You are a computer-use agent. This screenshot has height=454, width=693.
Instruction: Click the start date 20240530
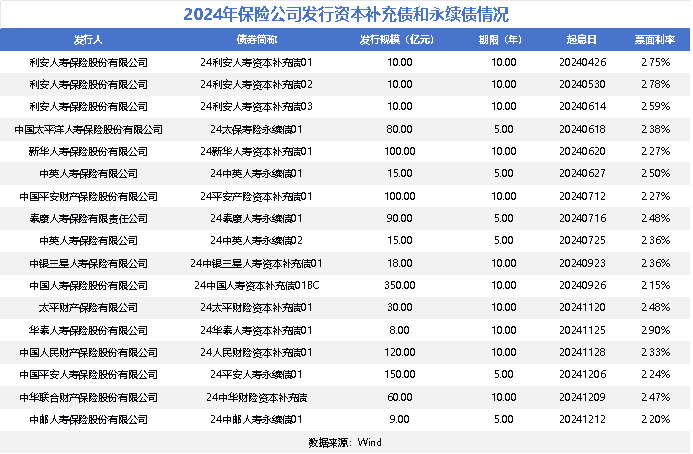tap(583, 84)
